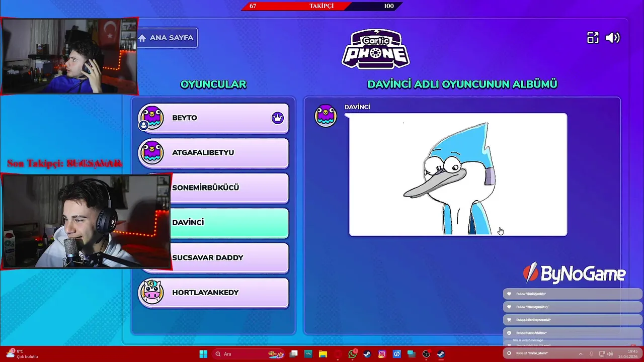The width and height of the screenshot is (644, 362).
Task: Open network settings from the tray
Action: [x=602, y=354]
